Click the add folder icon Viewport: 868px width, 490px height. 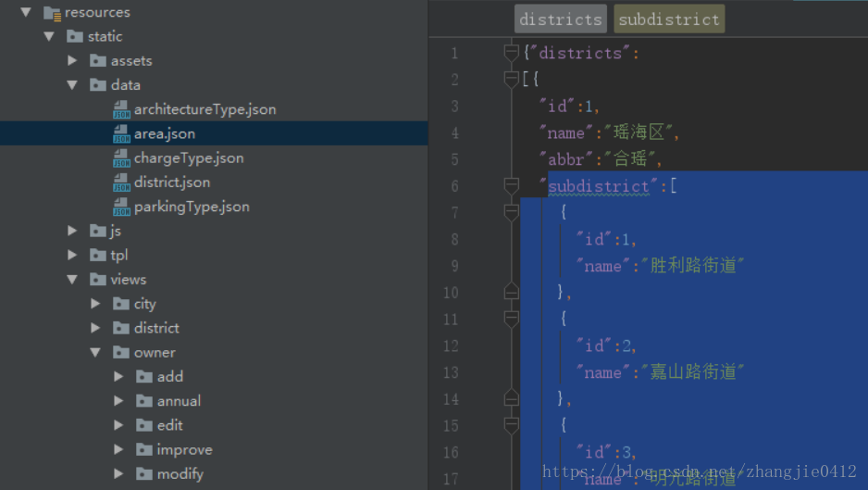click(x=144, y=376)
